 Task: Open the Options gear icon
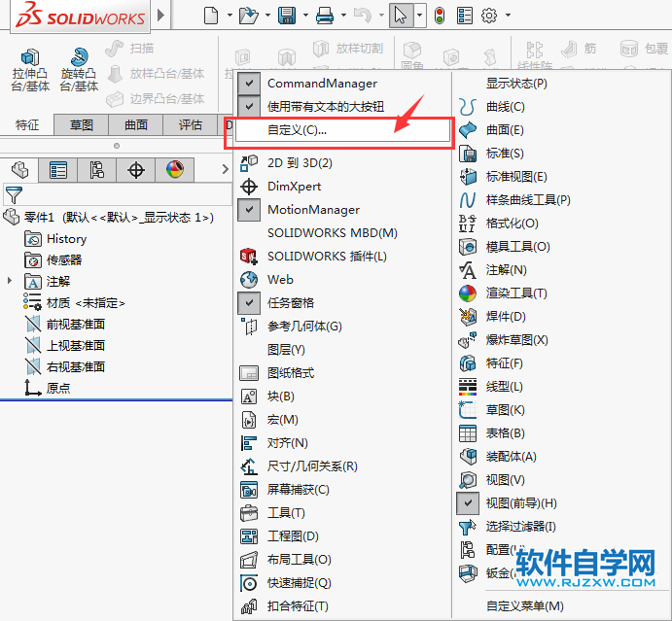pos(489,16)
